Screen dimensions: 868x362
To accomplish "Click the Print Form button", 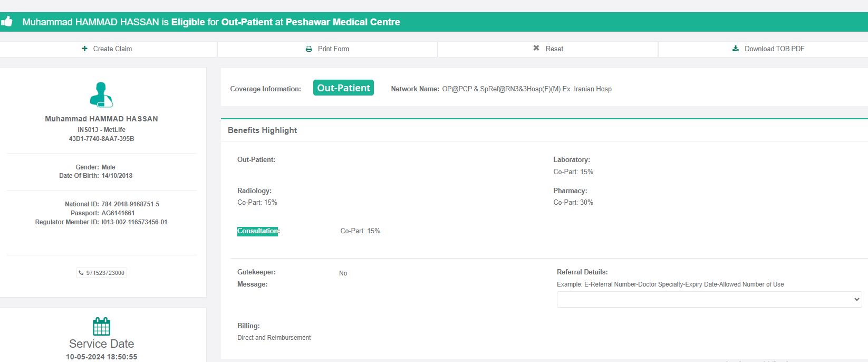I will (x=327, y=49).
